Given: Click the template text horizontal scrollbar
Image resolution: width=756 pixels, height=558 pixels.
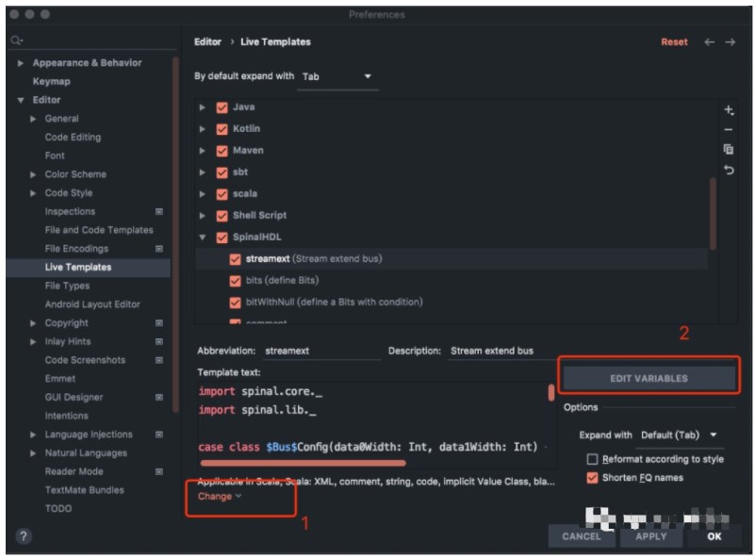Looking at the screenshot, I should pos(304,463).
